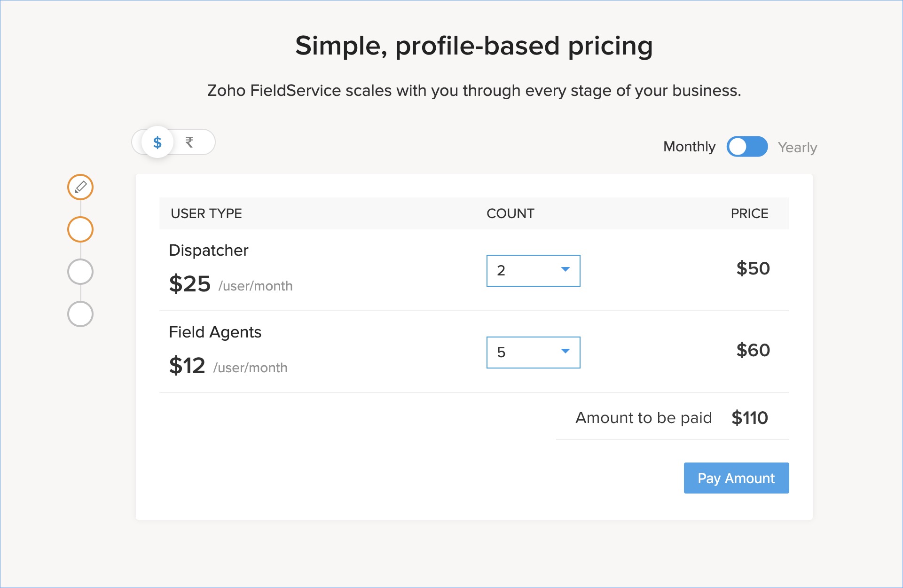The image size is (903, 588).
Task: Click the Dispatcher $50 price
Action: 753,268
